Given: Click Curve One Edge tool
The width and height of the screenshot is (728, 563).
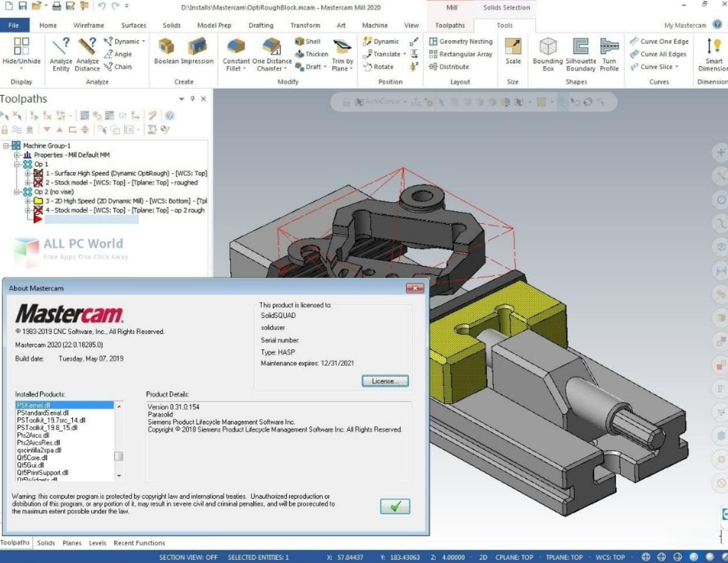Looking at the screenshot, I should tap(659, 41).
